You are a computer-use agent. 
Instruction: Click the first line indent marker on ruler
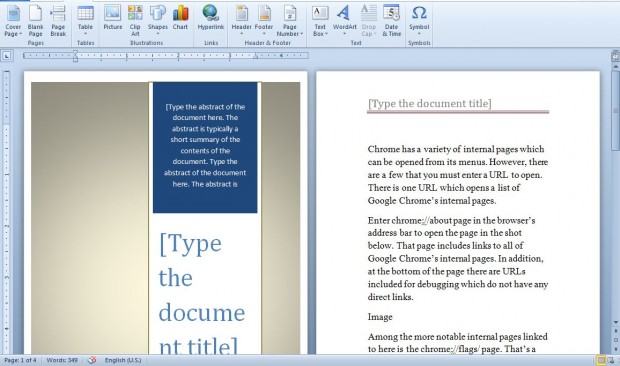[x=75, y=53]
